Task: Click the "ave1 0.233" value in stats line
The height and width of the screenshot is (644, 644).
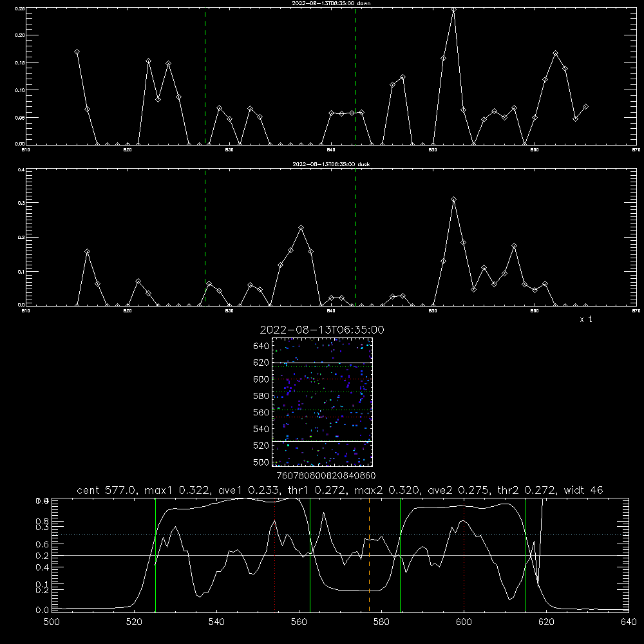Action: 251,490
